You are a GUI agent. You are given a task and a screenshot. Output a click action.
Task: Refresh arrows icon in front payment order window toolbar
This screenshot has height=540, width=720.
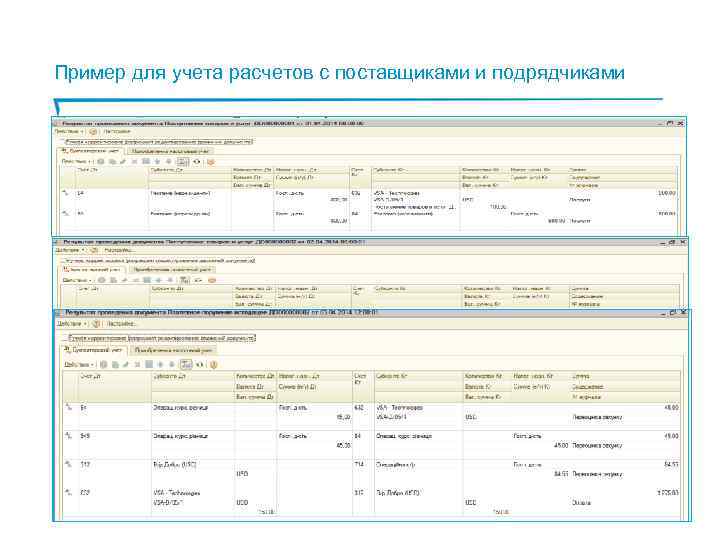200,365
